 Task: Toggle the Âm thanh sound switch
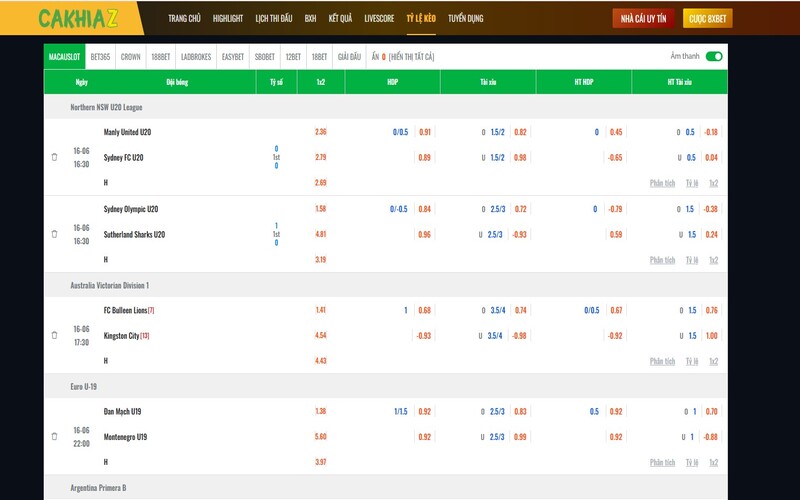[714, 57]
